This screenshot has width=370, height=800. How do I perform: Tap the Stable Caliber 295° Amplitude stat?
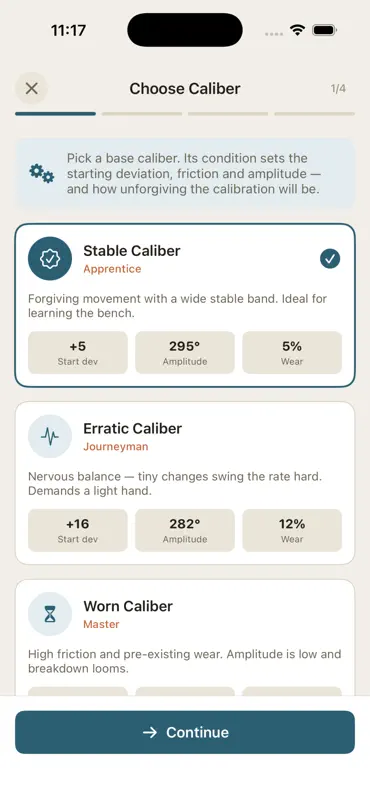pos(185,353)
